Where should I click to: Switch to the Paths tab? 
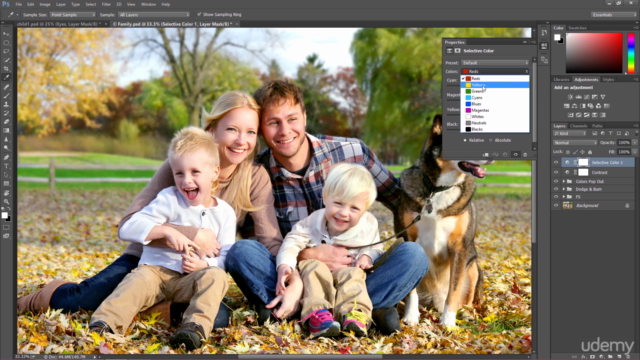pos(597,126)
